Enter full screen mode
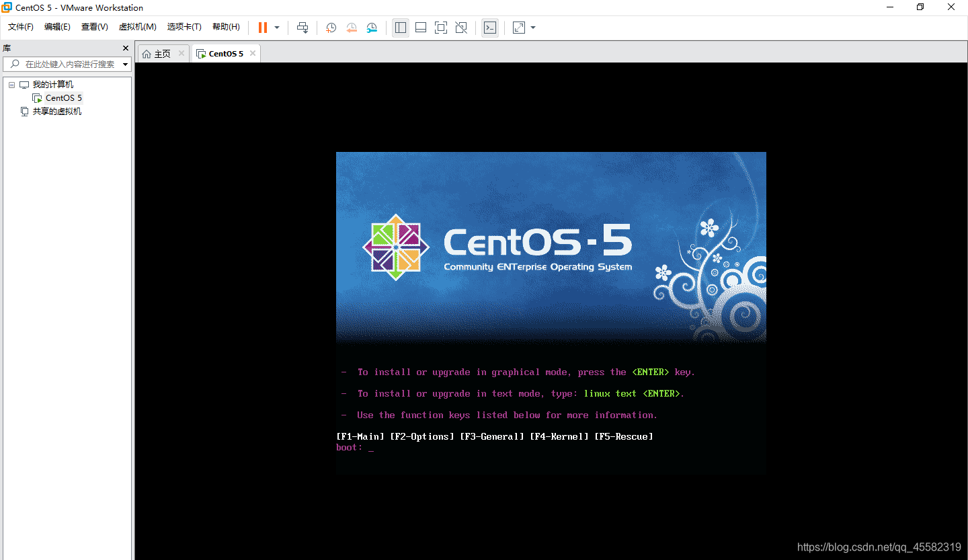 tap(441, 28)
